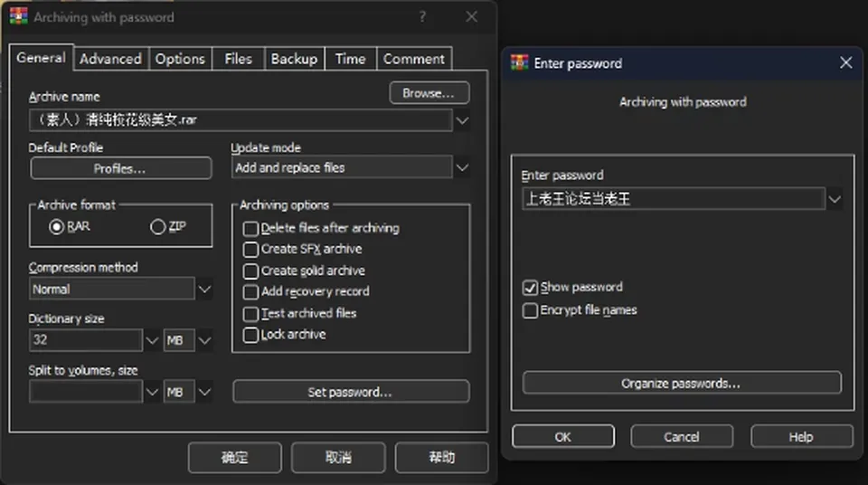
Task: Open the Options tab
Action: coord(180,59)
